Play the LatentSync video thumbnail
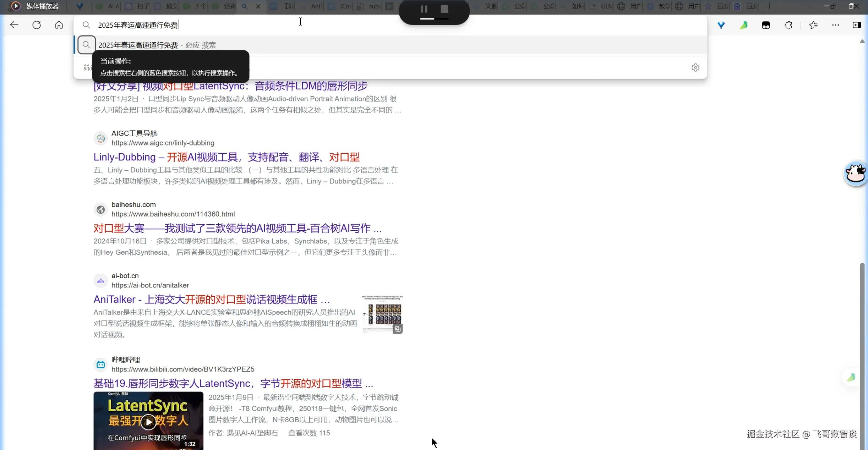The width and height of the screenshot is (868, 450). click(148, 421)
